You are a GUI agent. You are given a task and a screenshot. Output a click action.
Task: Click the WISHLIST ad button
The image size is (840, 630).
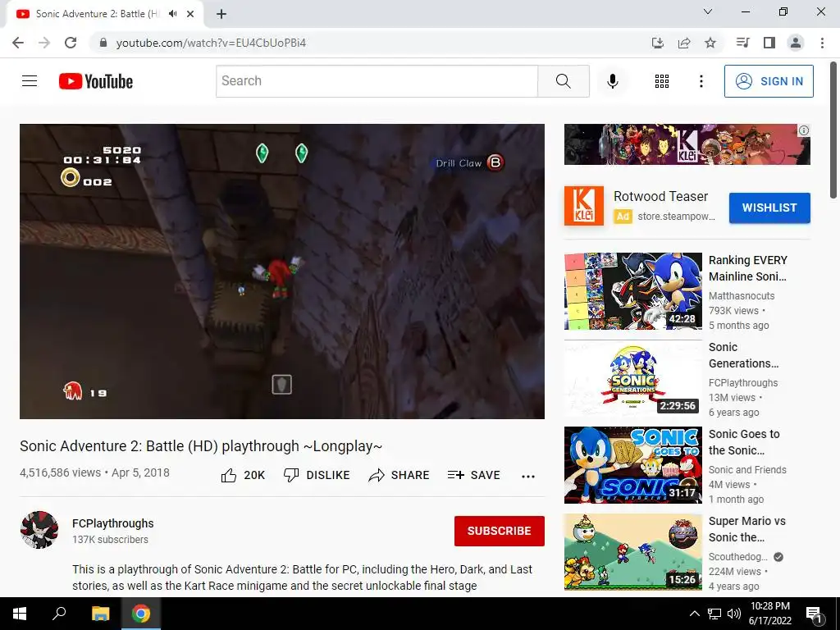click(769, 208)
